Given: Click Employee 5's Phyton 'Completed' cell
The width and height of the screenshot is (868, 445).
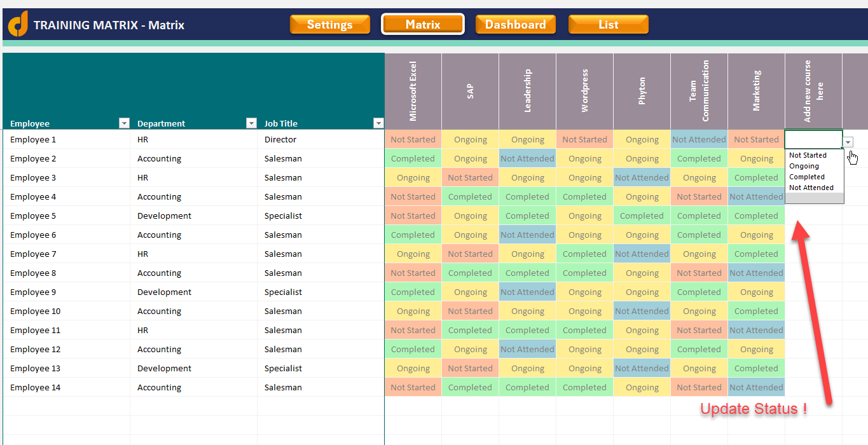Looking at the screenshot, I should (x=642, y=216).
